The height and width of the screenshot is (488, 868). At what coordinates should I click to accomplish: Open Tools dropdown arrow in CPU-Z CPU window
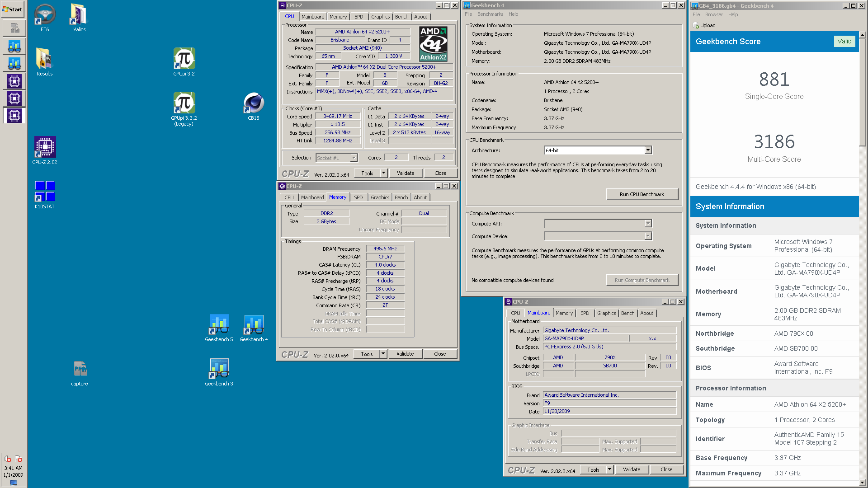[383, 173]
